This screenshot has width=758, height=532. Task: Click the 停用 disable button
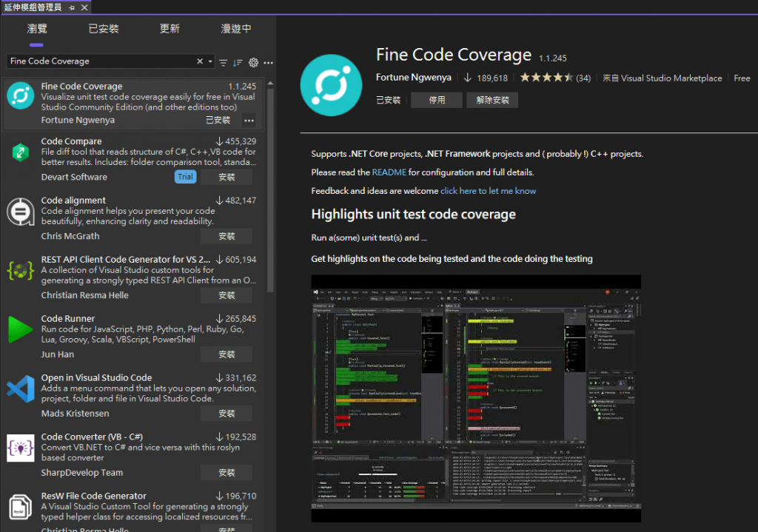437,100
